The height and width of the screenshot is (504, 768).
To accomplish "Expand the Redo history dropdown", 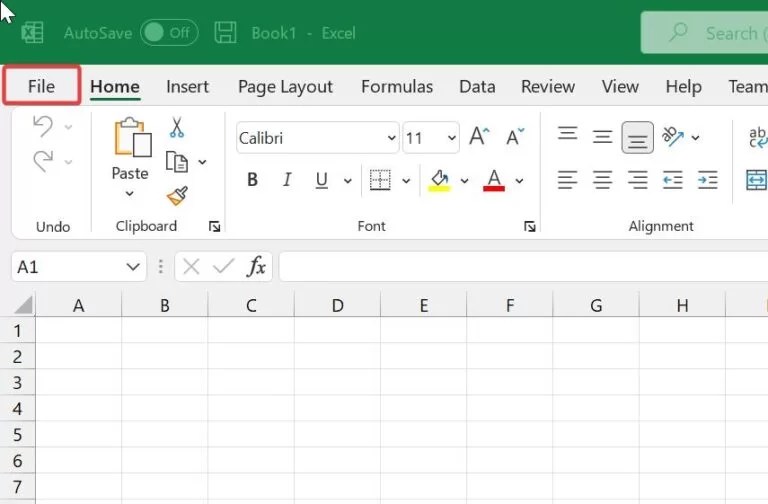I will tap(69, 162).
